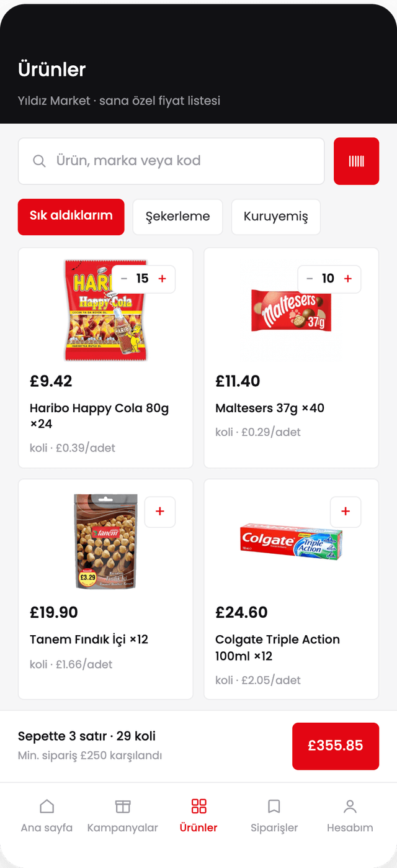
Task: Open Ana sayfa home tab
Action: 47,816
